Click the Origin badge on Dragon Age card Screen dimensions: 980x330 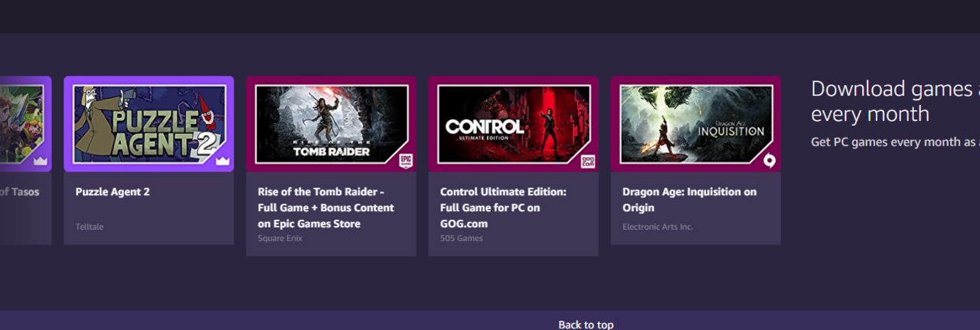tap(770, 161)
